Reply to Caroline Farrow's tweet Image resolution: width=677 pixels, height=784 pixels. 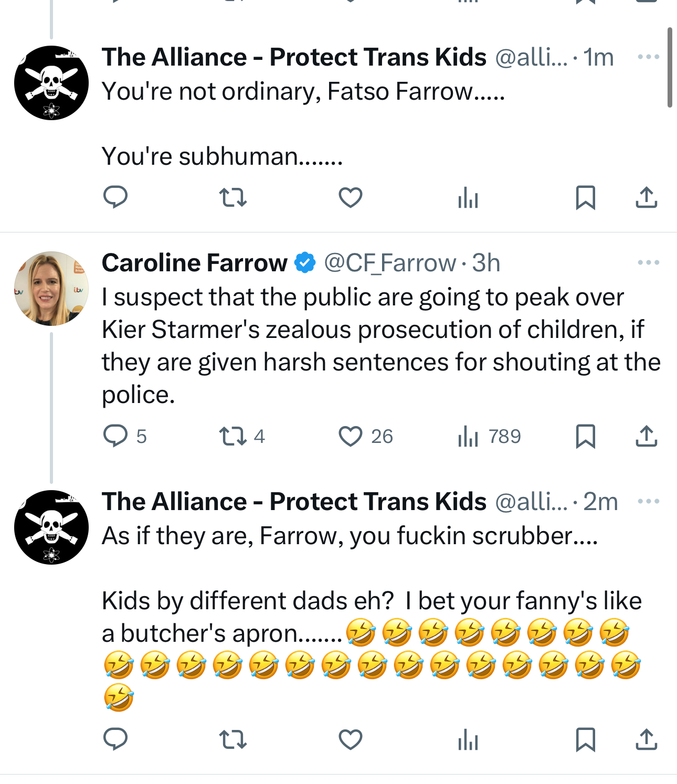pos(115,436)
